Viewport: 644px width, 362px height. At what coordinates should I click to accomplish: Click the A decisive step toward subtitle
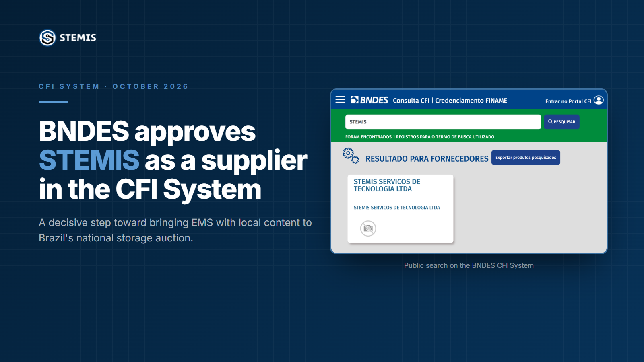point(175,230)
